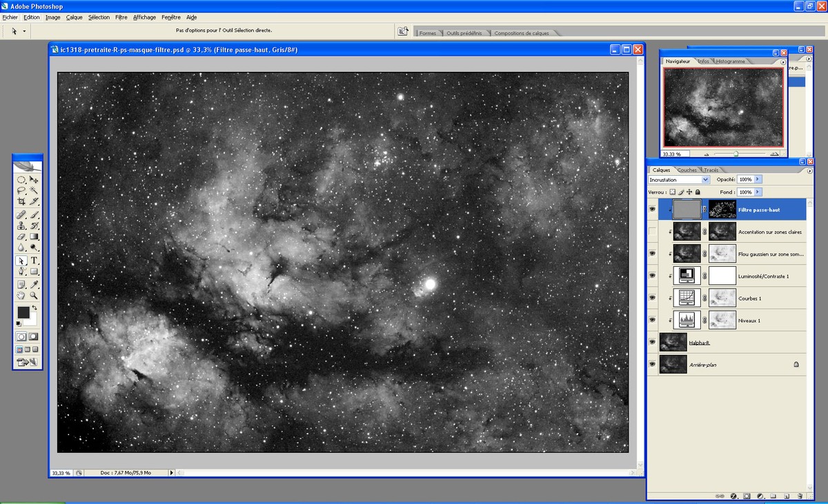Screen dimensions: 828x504
Task: Hide the Halpha-R layer
Action: pyautogui.click(x=653, y=342)
